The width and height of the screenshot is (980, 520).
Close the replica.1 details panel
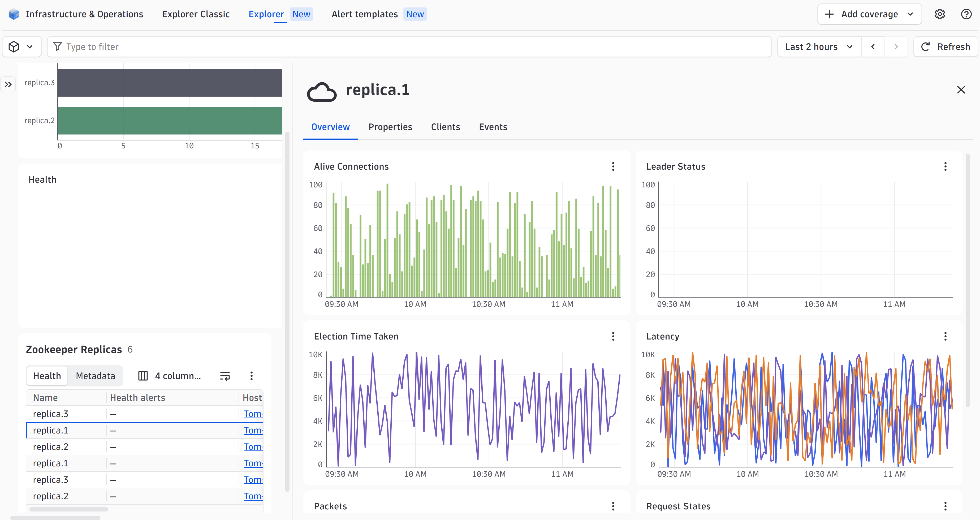pos(961,90)
